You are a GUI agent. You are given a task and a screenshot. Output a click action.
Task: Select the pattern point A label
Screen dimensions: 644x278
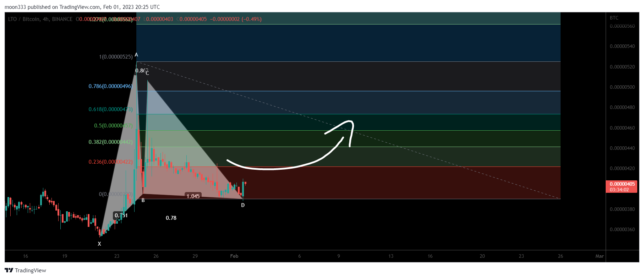[136, 55]
